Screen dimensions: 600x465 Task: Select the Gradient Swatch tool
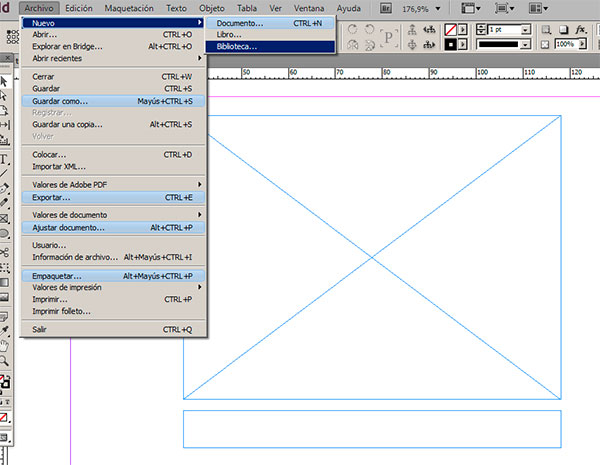pos(4,282)
